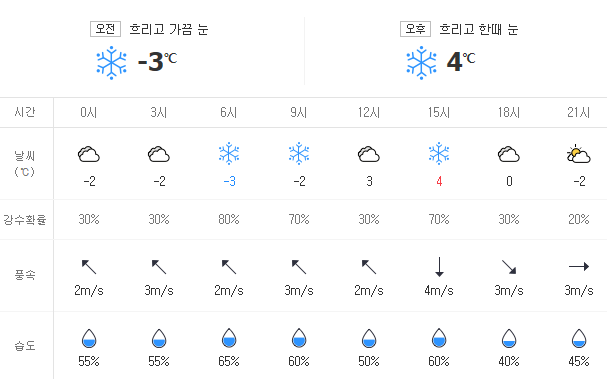Click the 15시 snowflake weather icon
The height and width of the screenshot is (379, 607).
[x=439, y=154]
